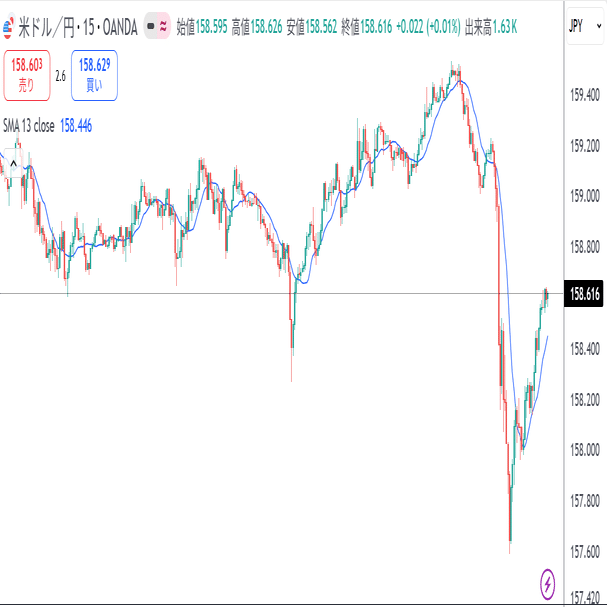
Task: Click the red market status dot
Action: coord(150,26)
